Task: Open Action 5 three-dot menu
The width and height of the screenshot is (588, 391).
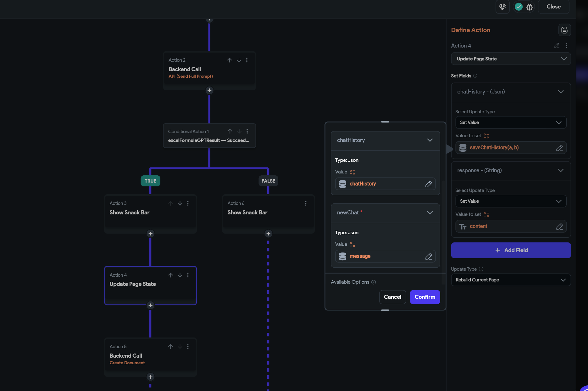Action: tap(188, 347)
